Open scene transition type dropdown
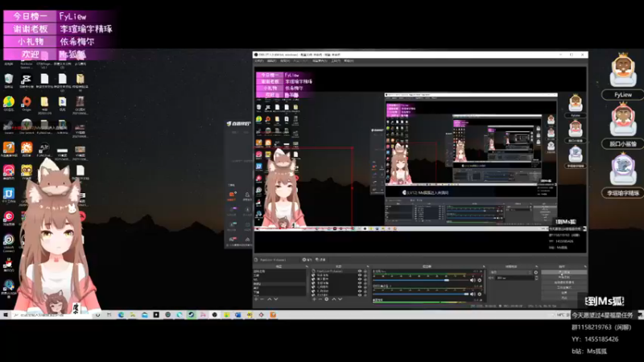Image resolution: width=644 pixels, height=362 pixels. (511, 273)
